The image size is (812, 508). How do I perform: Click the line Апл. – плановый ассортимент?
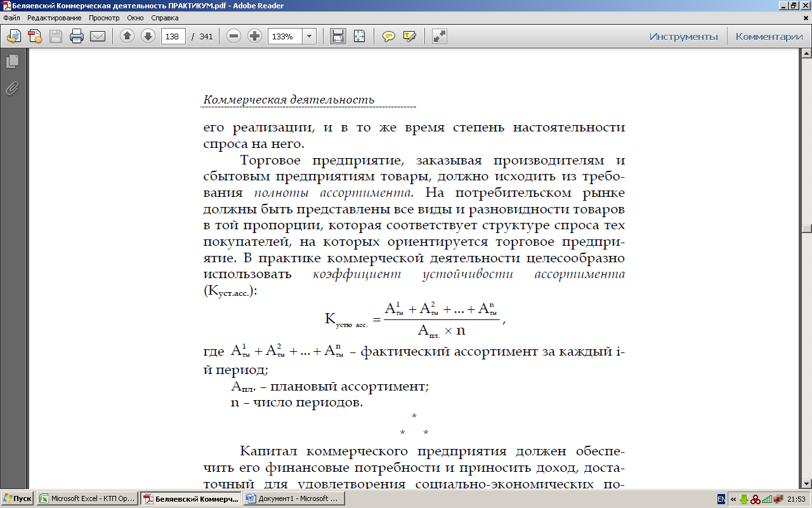(330, 386)
